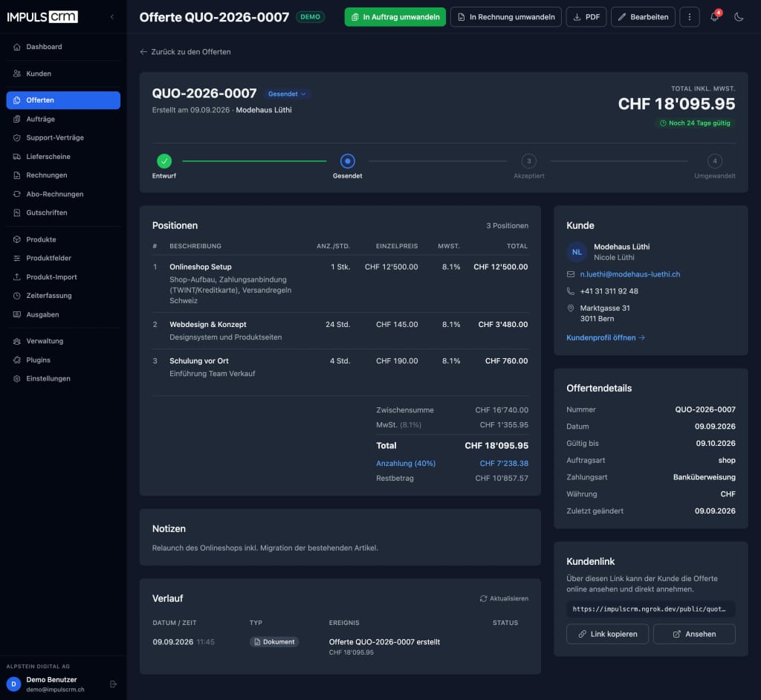Go back via Zurück zu den Offerten

pos(185,52)
